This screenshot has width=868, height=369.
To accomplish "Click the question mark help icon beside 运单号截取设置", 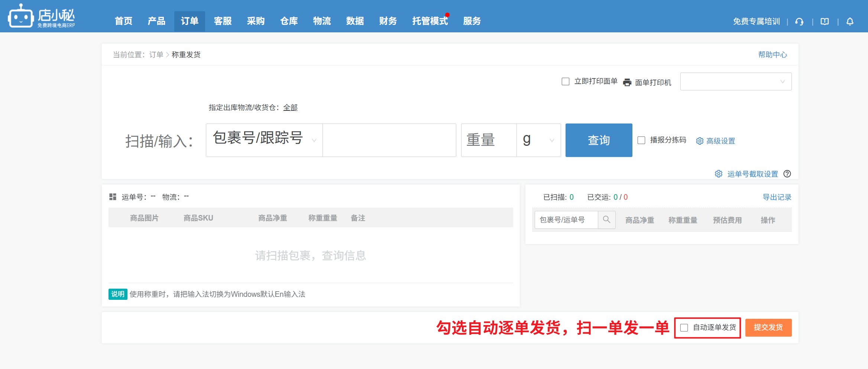I will click(x=787, y=174).
